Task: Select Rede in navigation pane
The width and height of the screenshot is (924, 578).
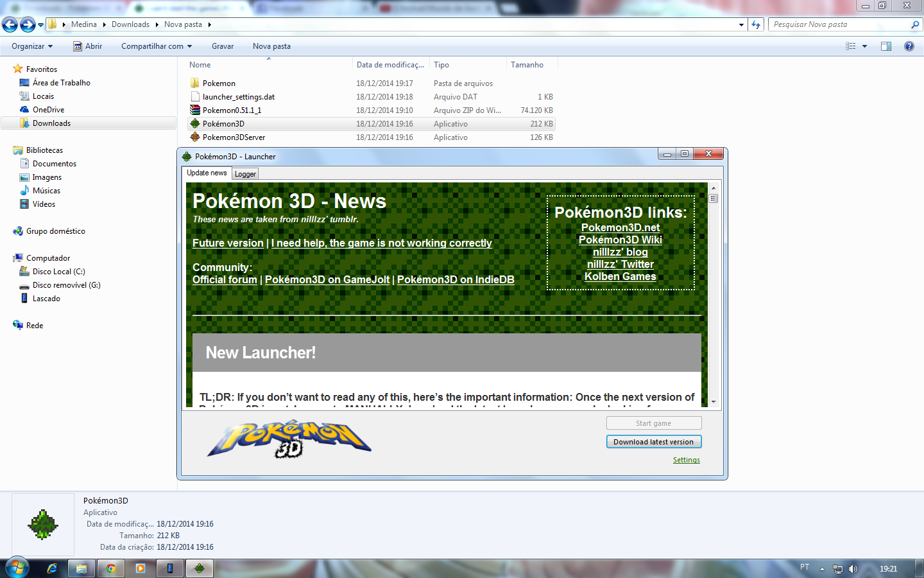Action: 35,326
